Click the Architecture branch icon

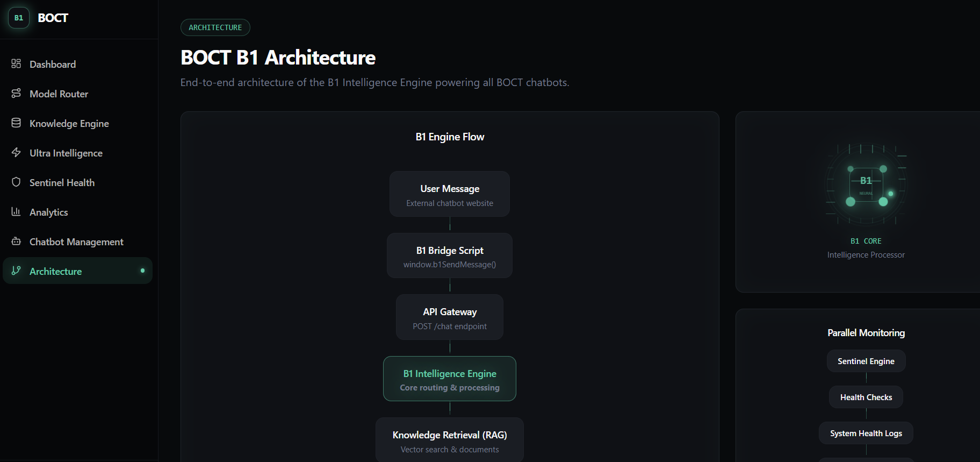coord(16,271)
